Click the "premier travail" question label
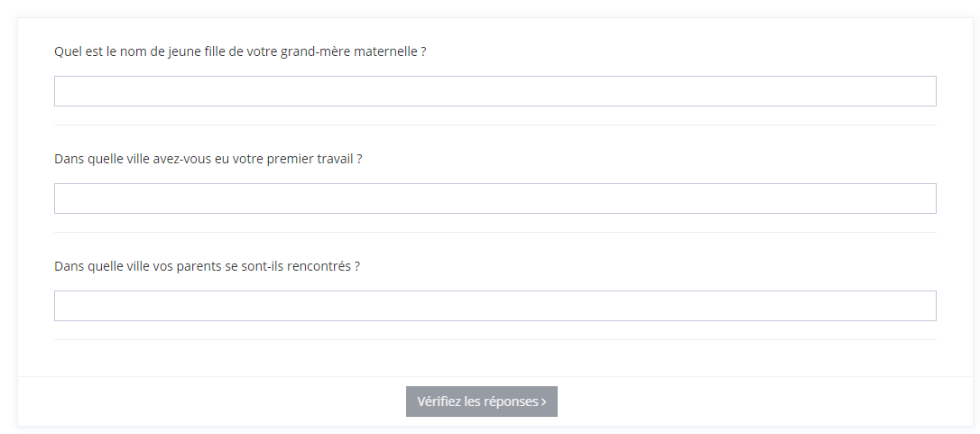Viewport: 980px width, 434px height. (208, 159)
